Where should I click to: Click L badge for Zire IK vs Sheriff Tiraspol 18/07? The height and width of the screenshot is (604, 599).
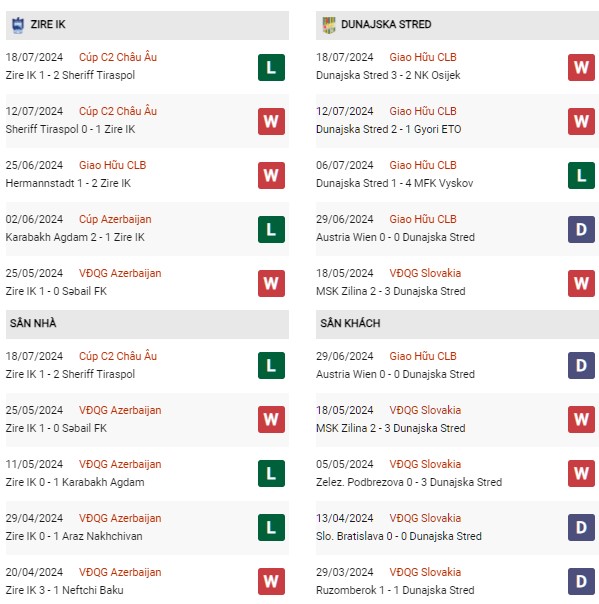pos(271,67)
